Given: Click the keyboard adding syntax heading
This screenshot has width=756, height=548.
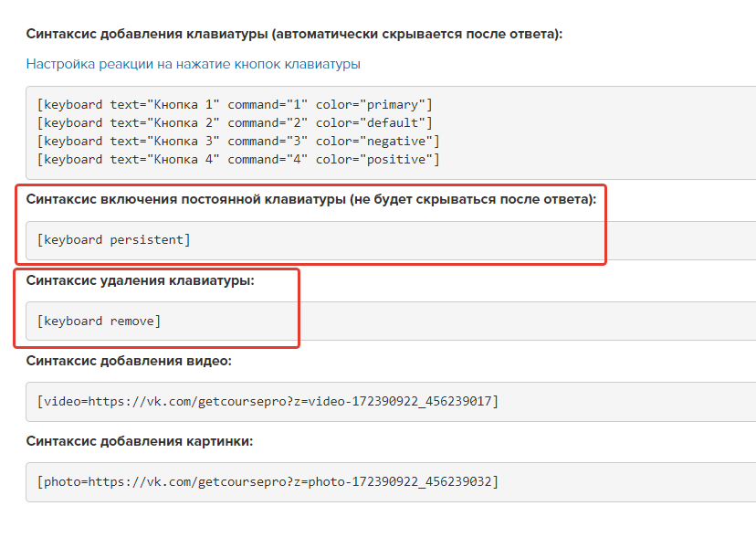Looking at the screenshot, I should pyautogui.click(x=294, y=35).
